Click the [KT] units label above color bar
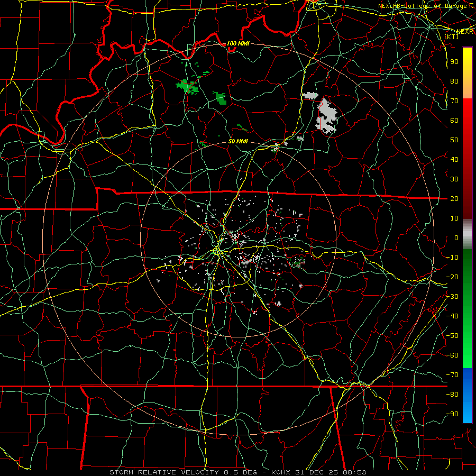Image resolution: width=476 pixels, height=476 pixels. click(x=452, y=36)
